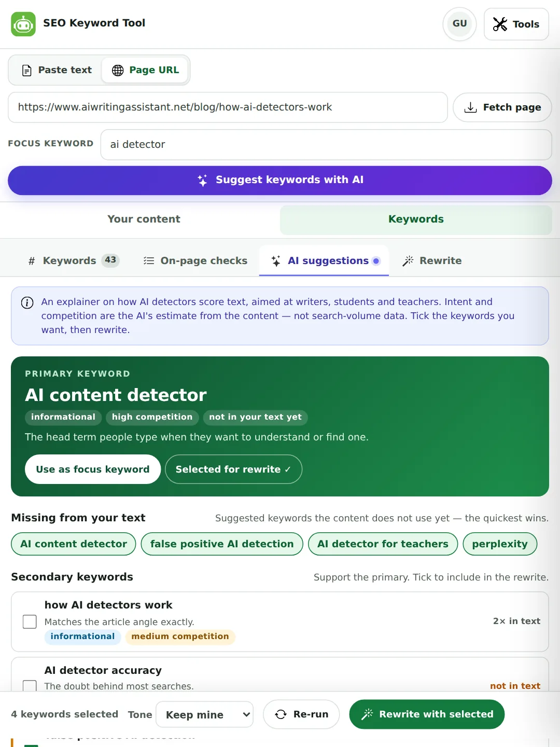Click the not in your text yet tag
Screen dimensions: 560x747
click(x=255, y=417)
